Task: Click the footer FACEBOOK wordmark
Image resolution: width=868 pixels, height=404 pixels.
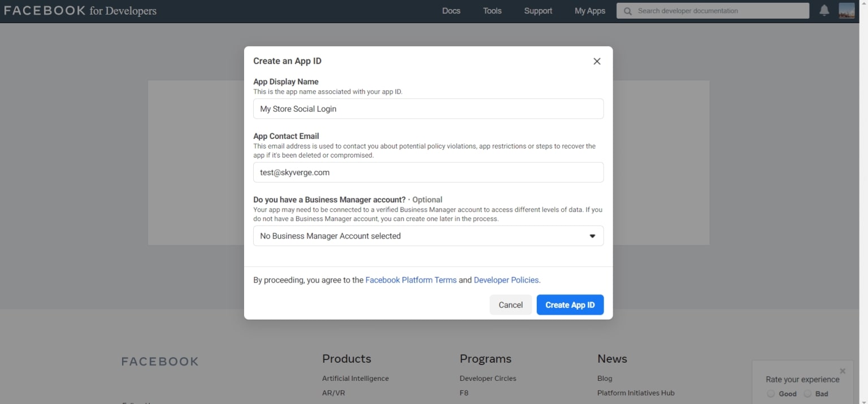Action: click(160, 362)
